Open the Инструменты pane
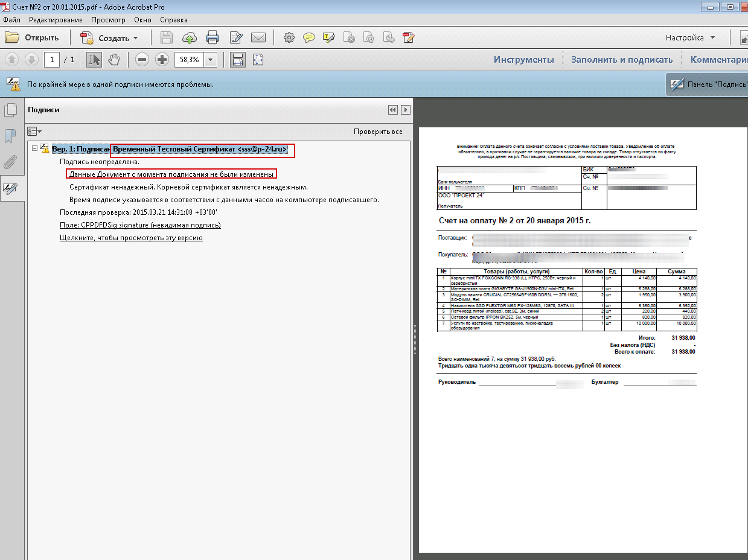This screenshot has height=560, width=748. [523, 59]
